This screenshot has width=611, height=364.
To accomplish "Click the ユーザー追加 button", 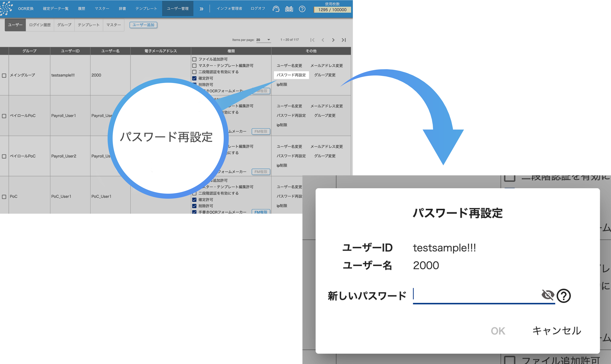I will point(143,25).
